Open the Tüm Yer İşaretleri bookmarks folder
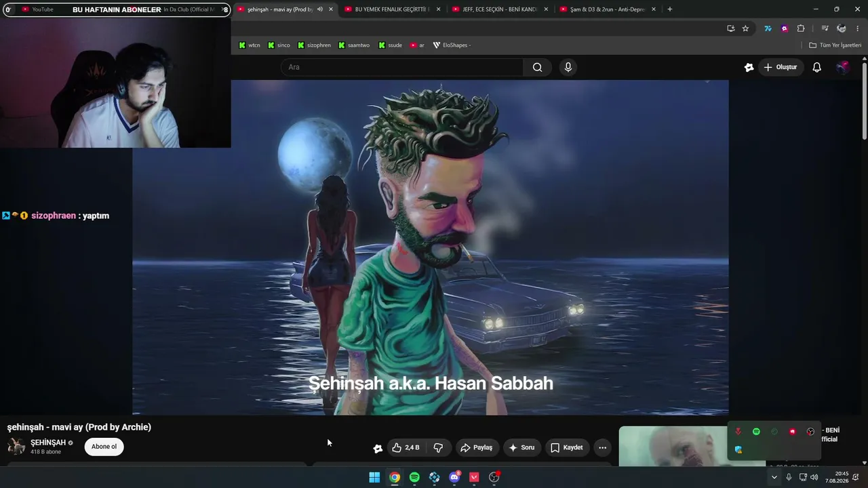868x488 pixels. point(835,45)
